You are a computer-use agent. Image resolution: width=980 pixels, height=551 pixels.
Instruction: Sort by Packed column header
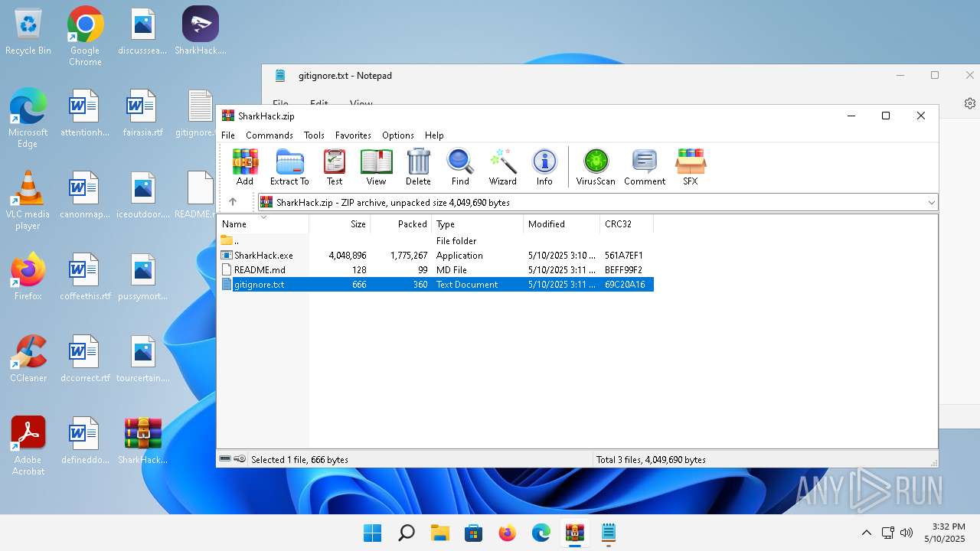[401, 224]
